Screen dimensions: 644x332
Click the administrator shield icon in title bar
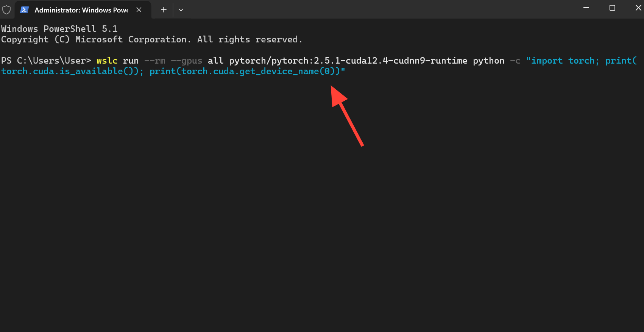tap(6, 10)
